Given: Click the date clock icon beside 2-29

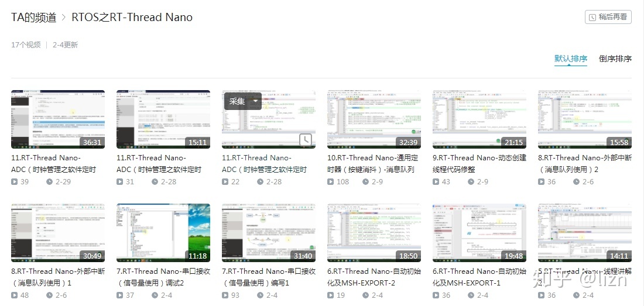Looking at the screenshot, I should (49, 182).
